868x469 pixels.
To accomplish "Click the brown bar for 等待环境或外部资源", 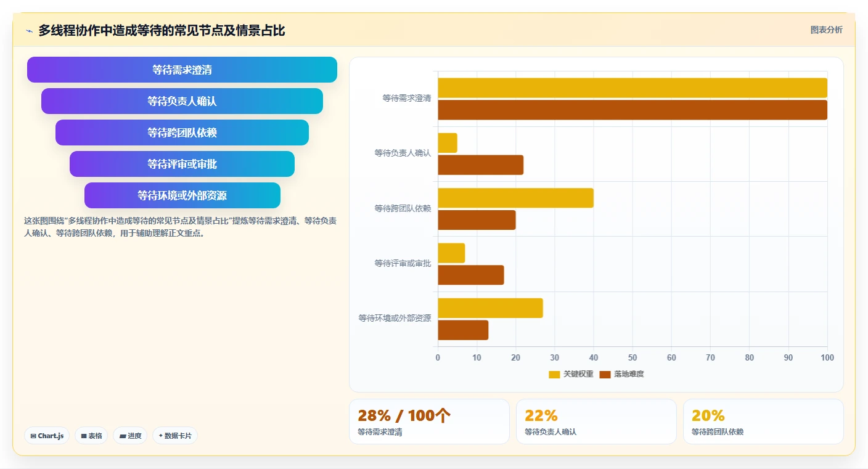I will [x=463, y=330].
